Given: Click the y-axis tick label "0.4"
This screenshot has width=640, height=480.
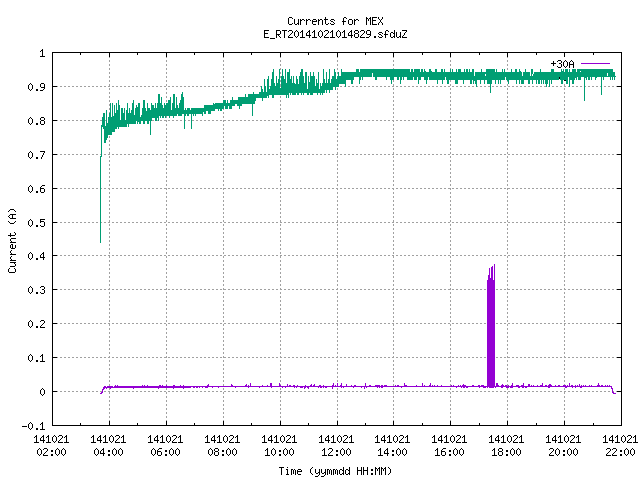Looking at the screenshot, I should (x=36, y=256).
